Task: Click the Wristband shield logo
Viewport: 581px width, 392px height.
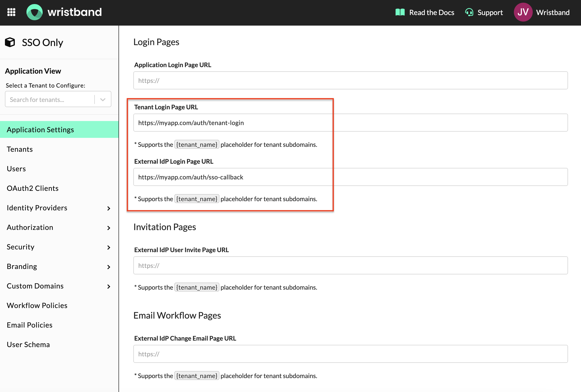Action: (x=35, y=12)
